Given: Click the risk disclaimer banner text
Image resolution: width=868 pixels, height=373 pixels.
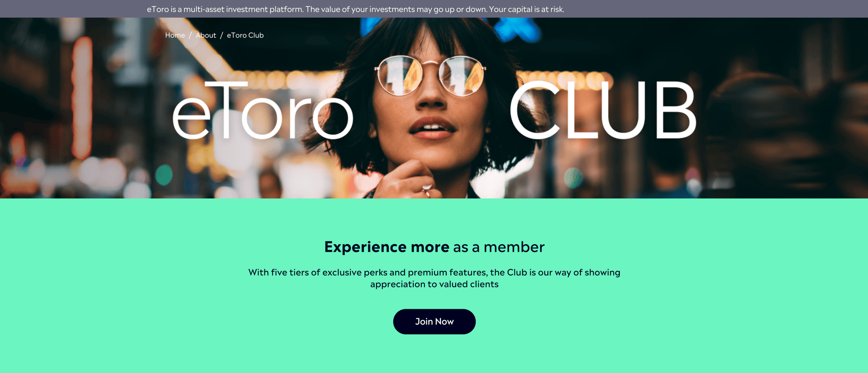Looking at the screenshot, I should tap(355, 9).
